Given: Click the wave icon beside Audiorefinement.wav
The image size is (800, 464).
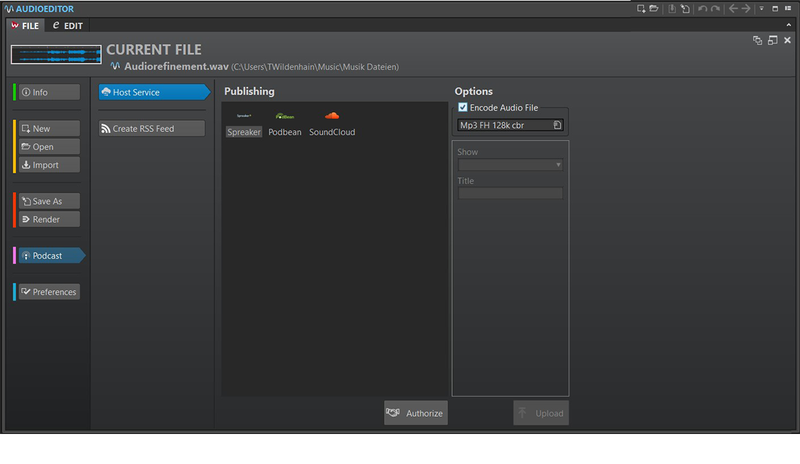Looking at the screenshot, I should coord(115,66).
